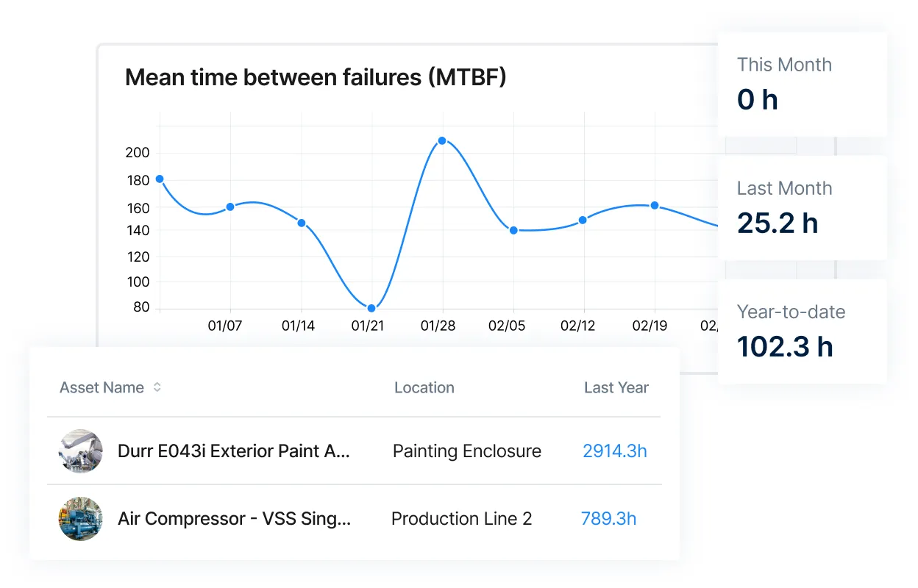The width and height of the screenshot is (918, 588).
Task: Click the This Month summary card
Action: pos(803,83)
